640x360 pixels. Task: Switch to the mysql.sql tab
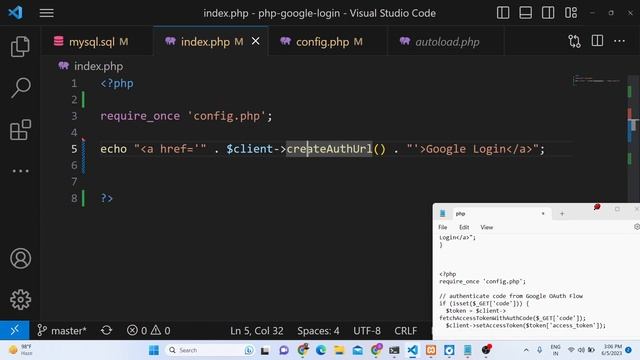pos(97,42)
